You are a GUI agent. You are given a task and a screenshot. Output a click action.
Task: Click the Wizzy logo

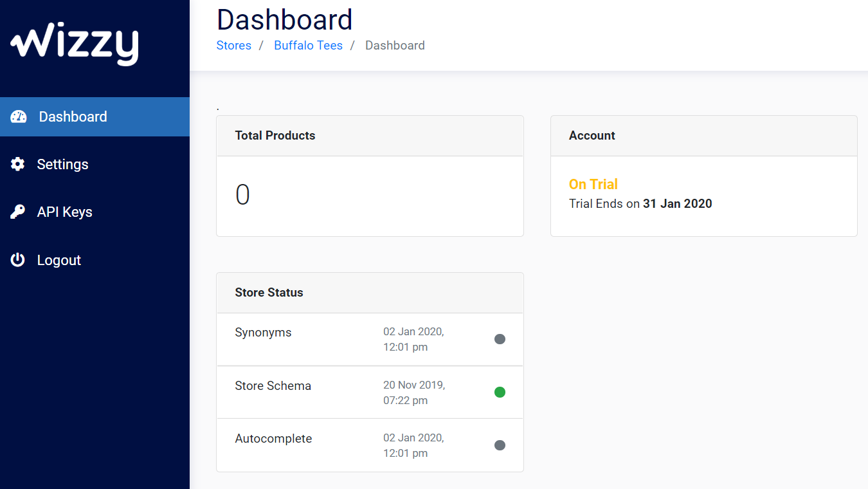pyautogui.click(x=73, y=43)
